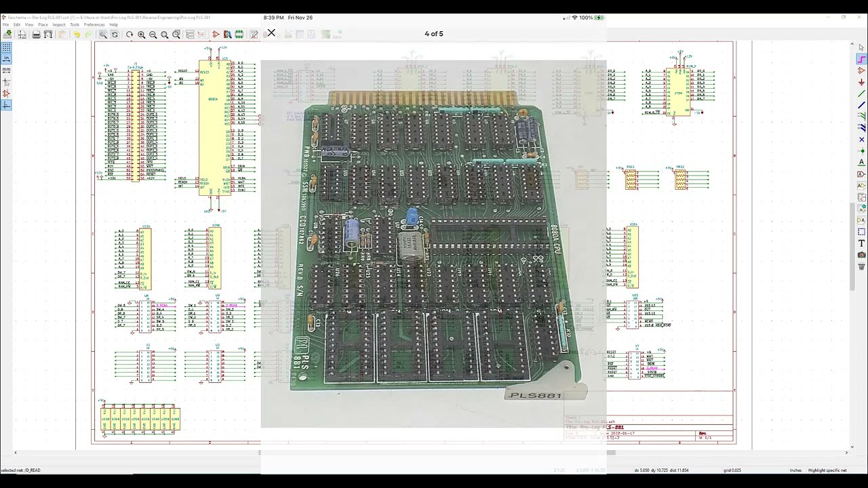Click the plot schematic icon
Image resolution: width=868 pixels, height=488 pixels.
pyautogui.click(x=48, y=34)
